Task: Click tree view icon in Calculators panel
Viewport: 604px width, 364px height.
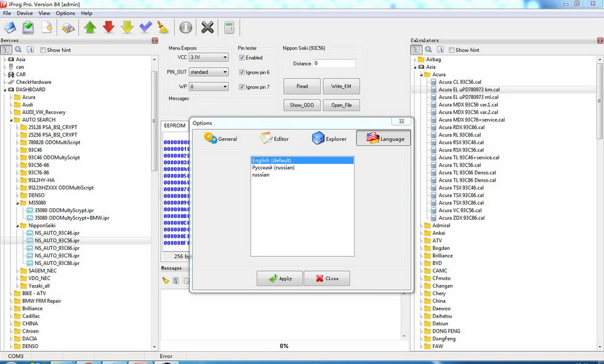Action: point(416,49)
